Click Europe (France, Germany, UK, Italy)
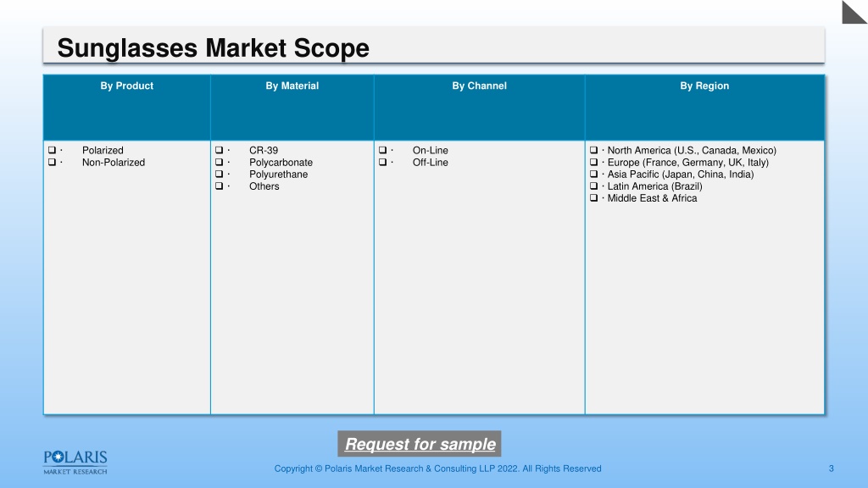Viewport: 868px width, 488px height. (x=688, y=162)
